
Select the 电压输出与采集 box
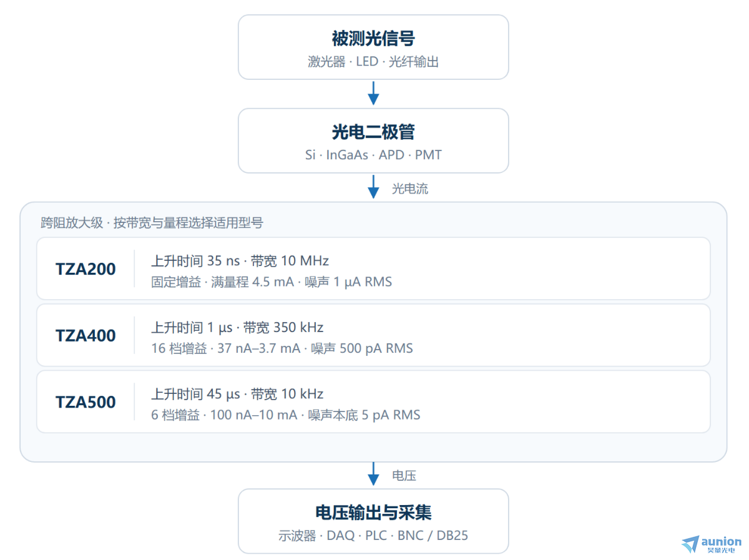coord(373,521)
